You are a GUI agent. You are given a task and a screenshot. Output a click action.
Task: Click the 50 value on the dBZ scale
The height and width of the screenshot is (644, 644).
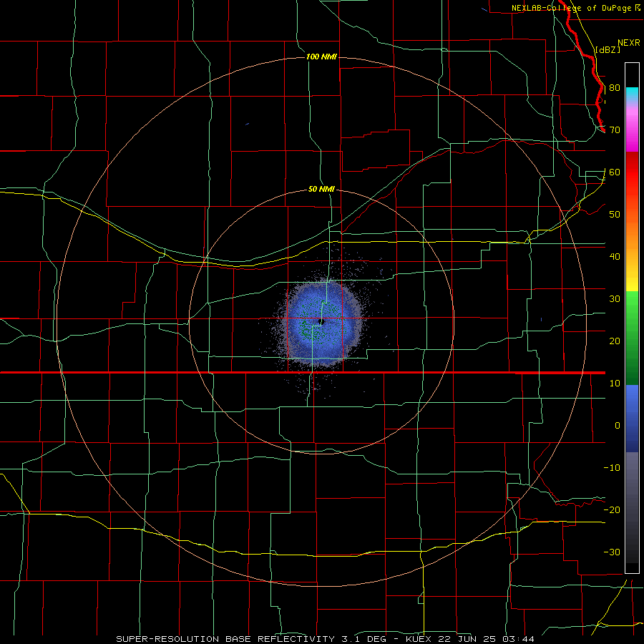pos(615,215)
